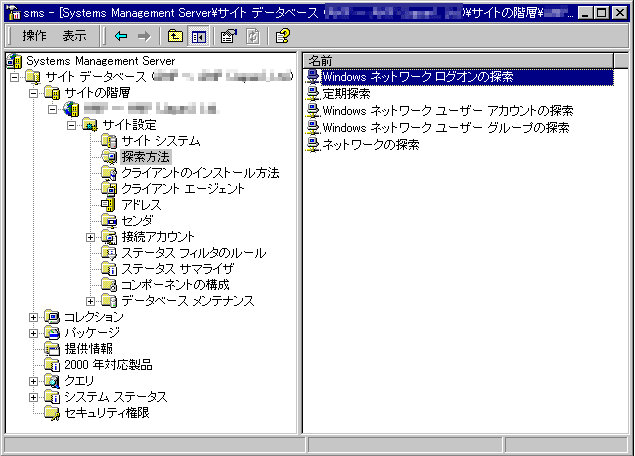This screenshot has height=456, width=635.
Task: Expand the データベース メンテナンス node
Action: coord(91,301)
